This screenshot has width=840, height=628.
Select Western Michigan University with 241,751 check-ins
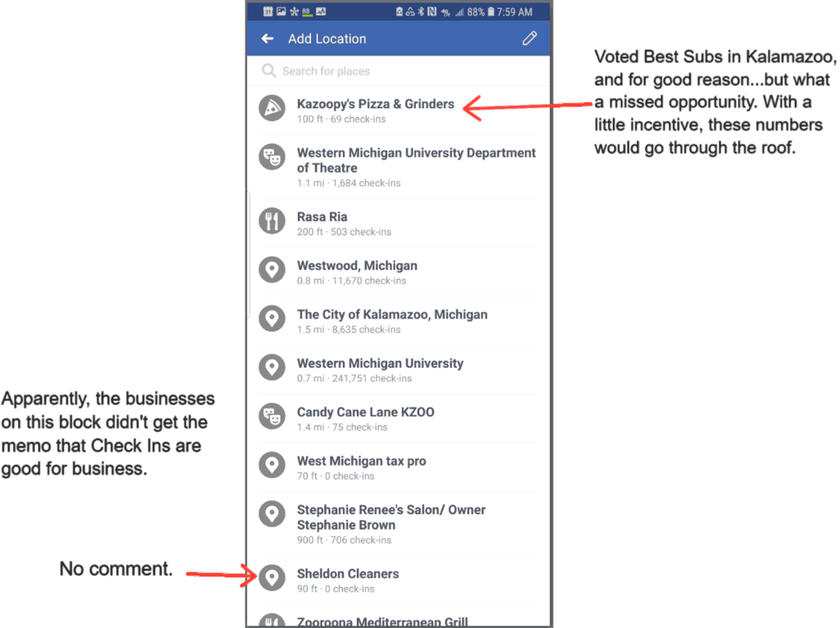coord(399,370)
